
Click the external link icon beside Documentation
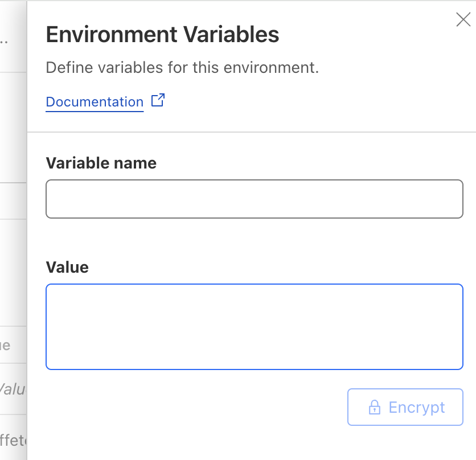coord(158,101)
